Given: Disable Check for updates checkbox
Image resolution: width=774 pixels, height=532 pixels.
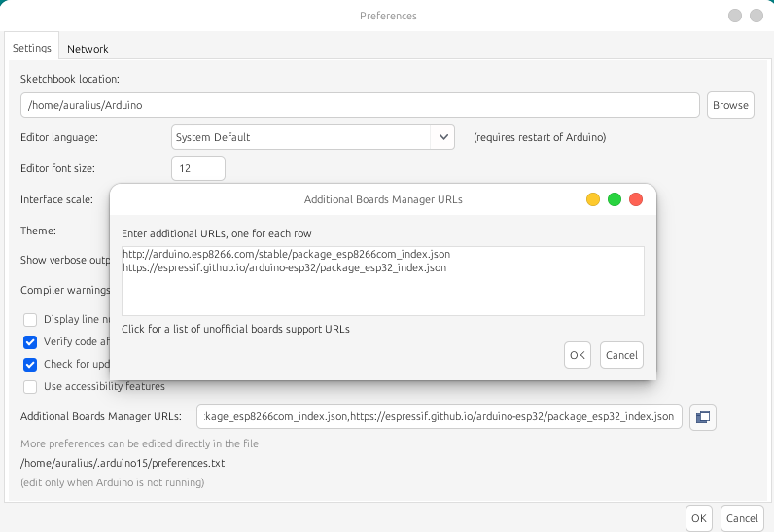Looking at the screenshot, I should click(31, 364).
